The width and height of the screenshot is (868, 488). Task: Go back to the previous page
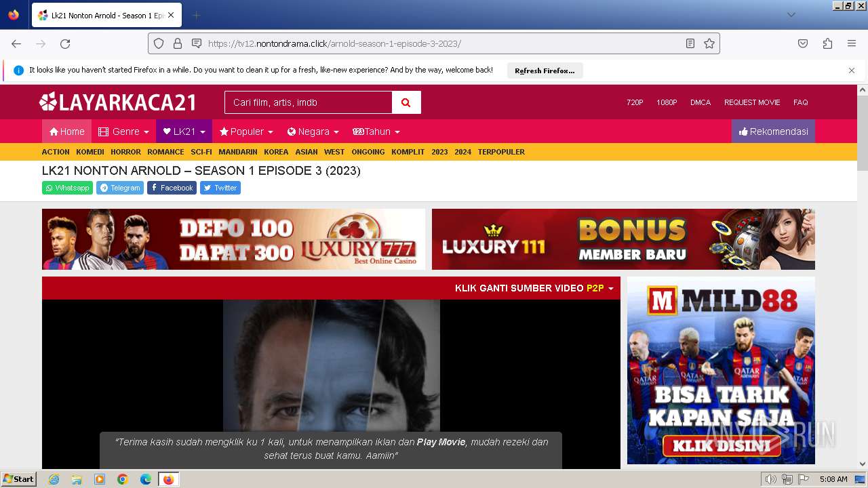coord(16,43)
